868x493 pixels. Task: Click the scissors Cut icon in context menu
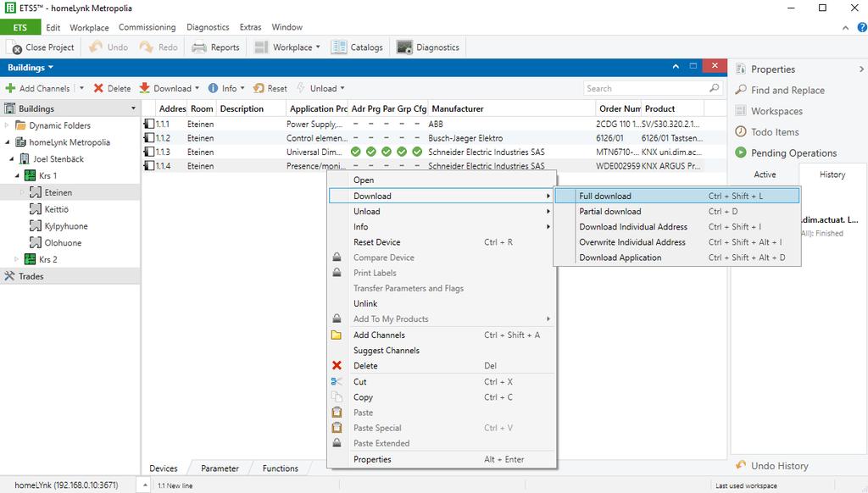click(337, 381)
